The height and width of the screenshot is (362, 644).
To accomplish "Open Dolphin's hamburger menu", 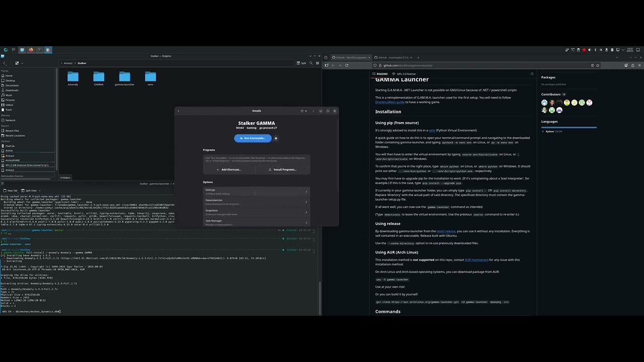I will coord(318,63).
